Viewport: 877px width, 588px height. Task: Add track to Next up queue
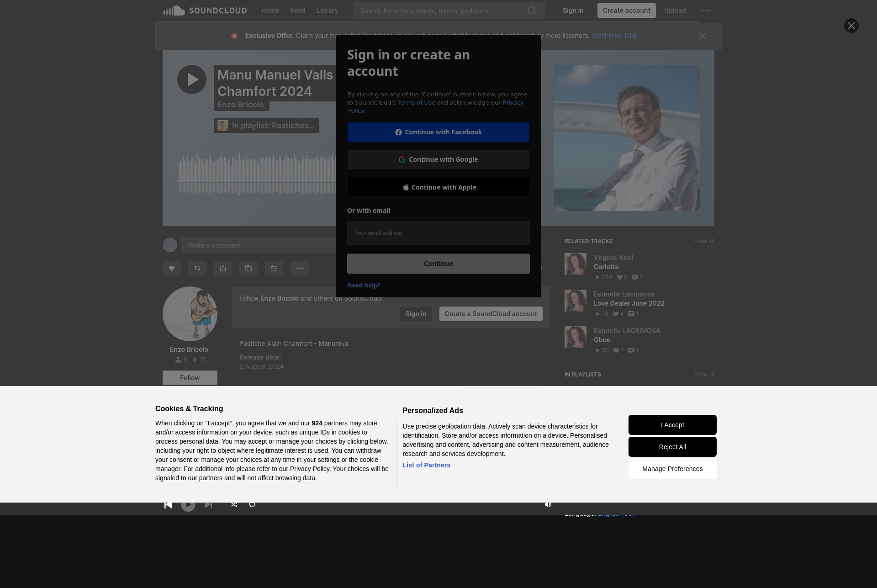pos(274,268)
